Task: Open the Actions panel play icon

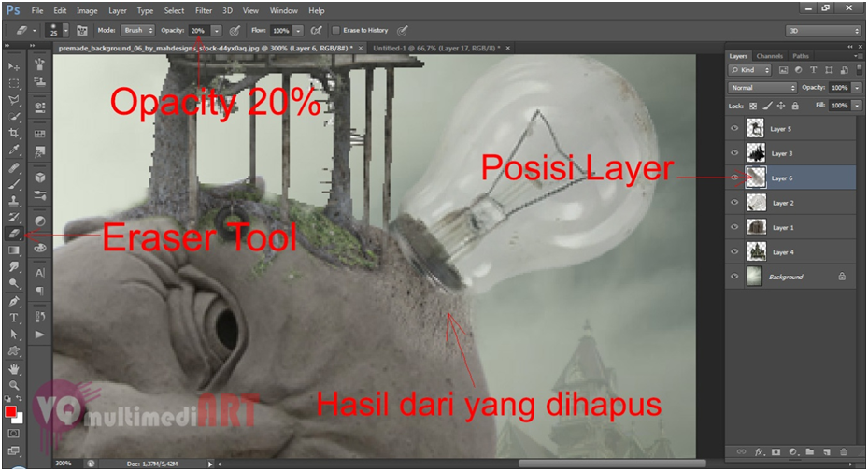Action: tap(40, 335)
